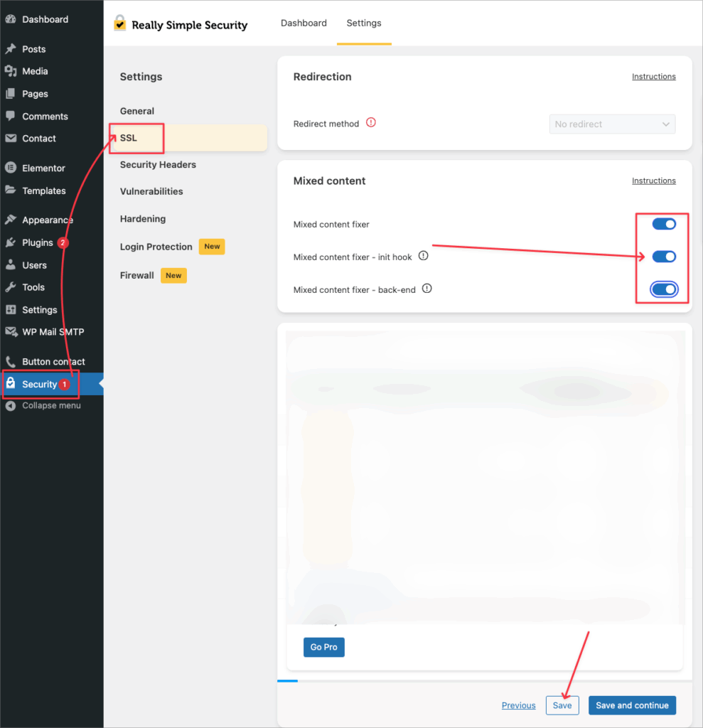Click the Media library icon
The height and width of the screenshot is (728, 703).
click(11, 71)
